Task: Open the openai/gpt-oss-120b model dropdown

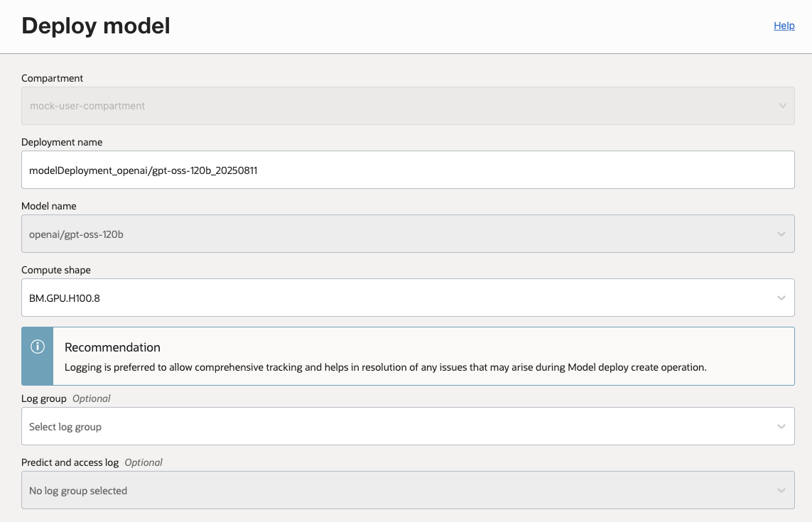Action: coord(398,234)
